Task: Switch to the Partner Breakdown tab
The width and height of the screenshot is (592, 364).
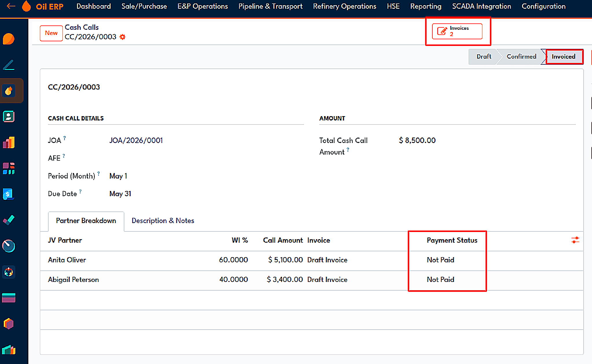Action: 86,221
